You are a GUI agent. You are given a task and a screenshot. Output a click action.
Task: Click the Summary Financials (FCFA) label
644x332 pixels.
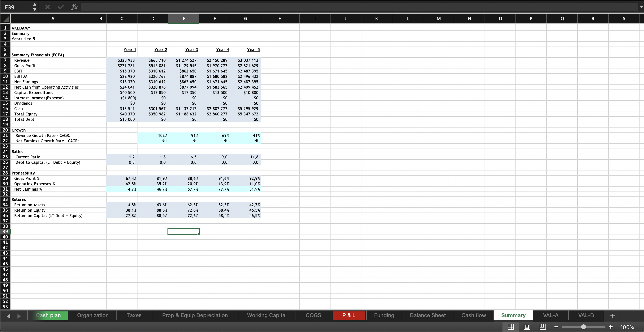pyautogui.click(x=38, y=55)
